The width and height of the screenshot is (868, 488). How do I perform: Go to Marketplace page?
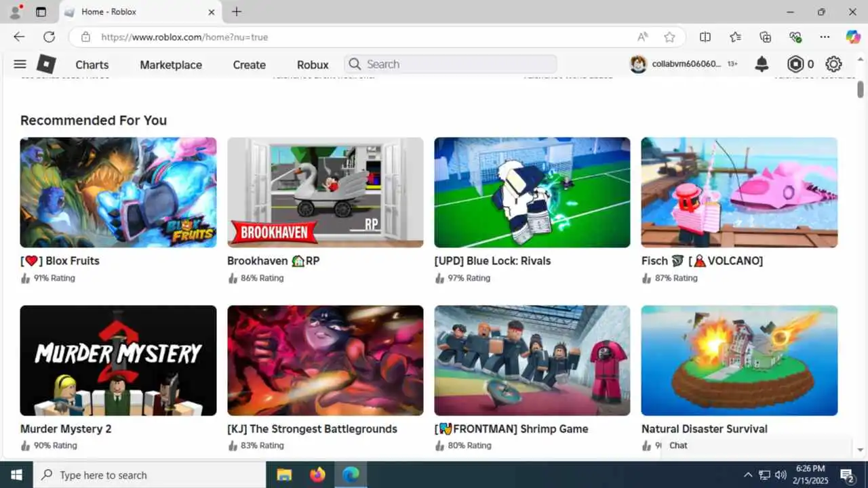[171, 64]
